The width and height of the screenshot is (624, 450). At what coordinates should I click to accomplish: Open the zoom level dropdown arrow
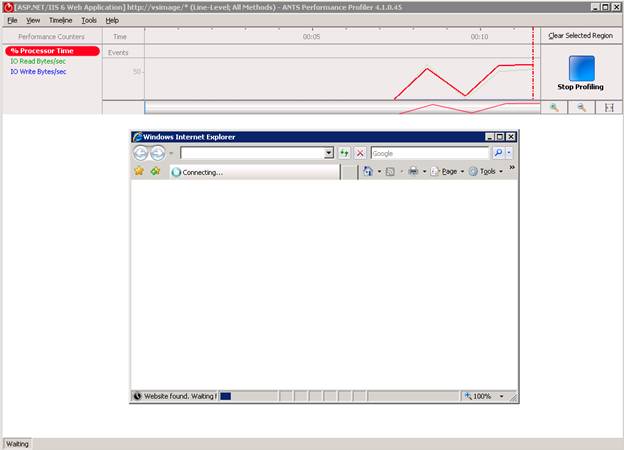[x=501, y=396]
